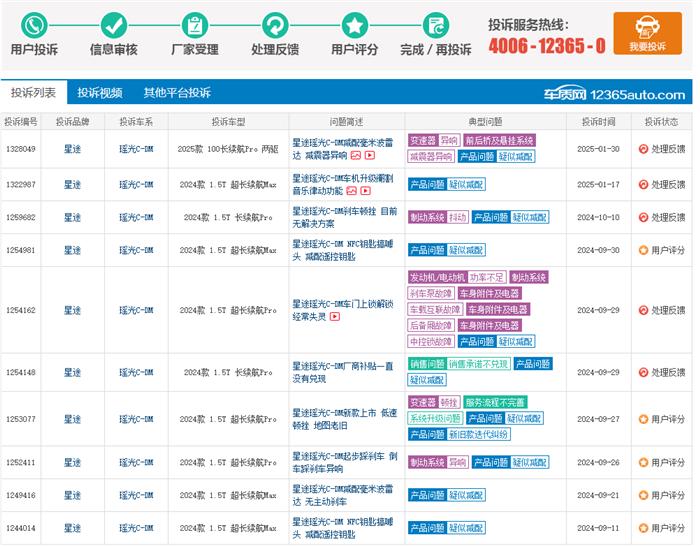
Task: Open the 投诉列表 tab
Action: [x=33, y=92]
